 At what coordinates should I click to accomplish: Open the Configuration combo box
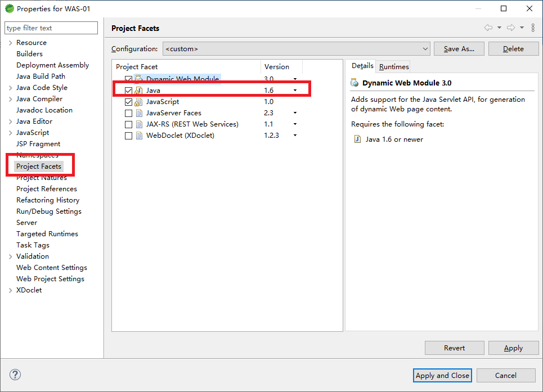[297, 49]
